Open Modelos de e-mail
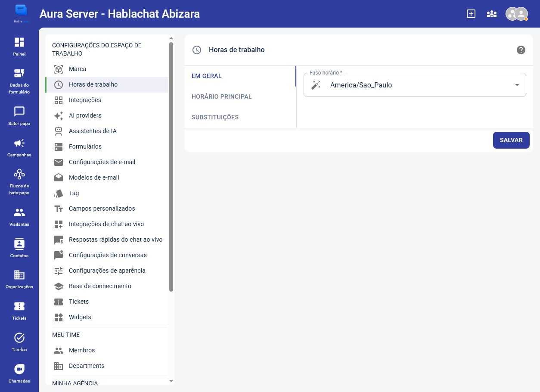The height and width of the screenshot is (392, 540). tap(106, 177)
